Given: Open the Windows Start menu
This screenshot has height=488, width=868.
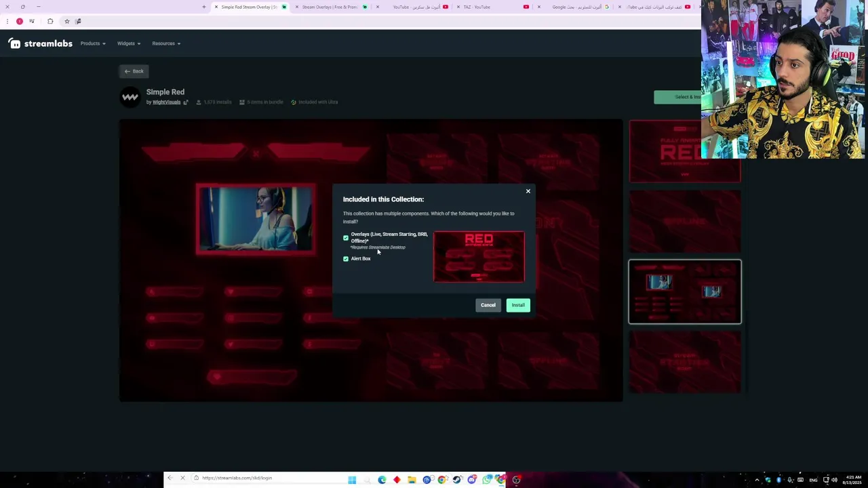Looking at the screenshot, I should (x=352, y=480).
